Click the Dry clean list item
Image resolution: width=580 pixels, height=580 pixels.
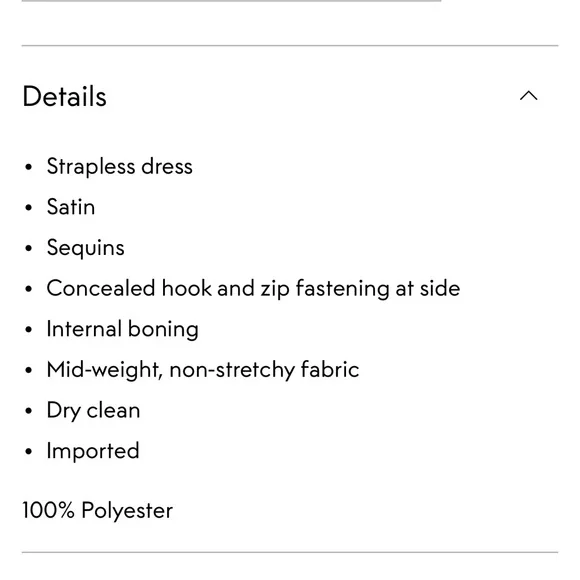click(93, 411)
